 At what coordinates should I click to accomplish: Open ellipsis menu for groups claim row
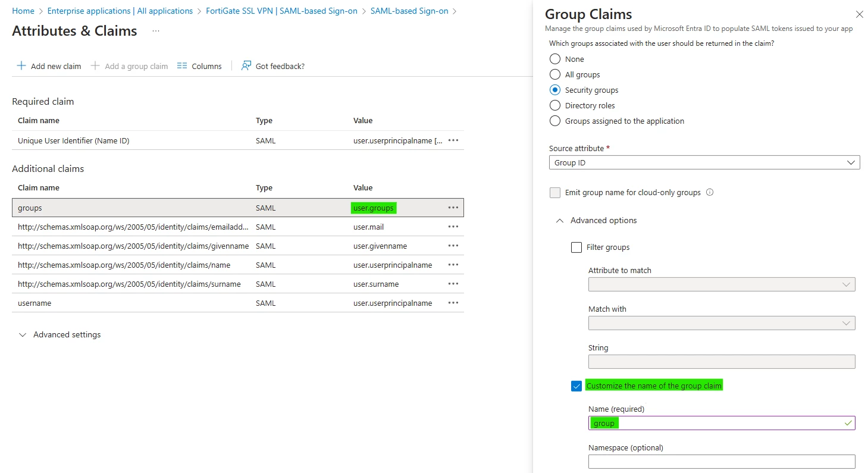[x=453, y=208]
